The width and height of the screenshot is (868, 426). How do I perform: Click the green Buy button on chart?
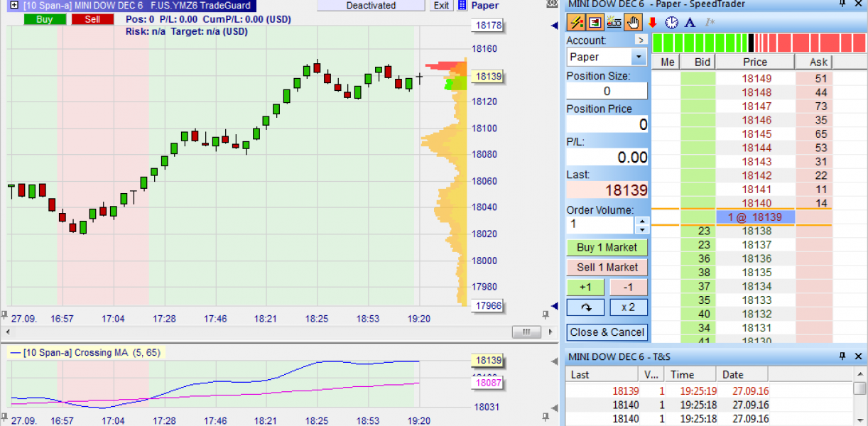pos(45,19)
